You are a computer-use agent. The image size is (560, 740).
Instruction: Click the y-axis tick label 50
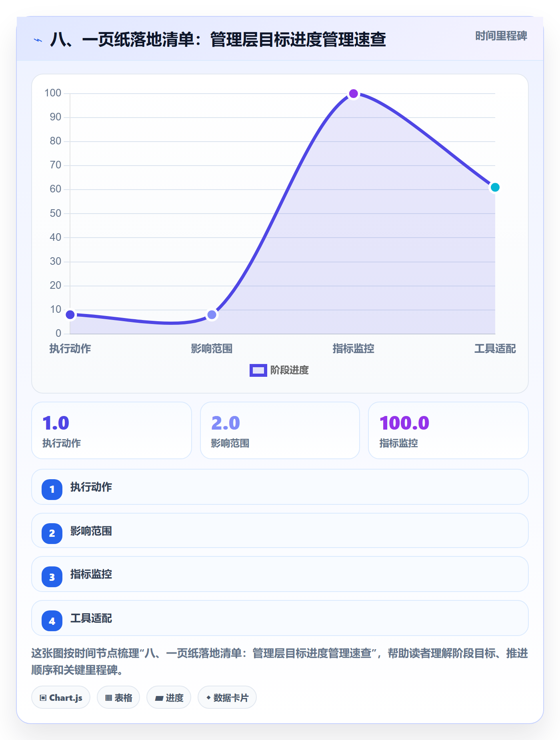[x=56, y=213]
